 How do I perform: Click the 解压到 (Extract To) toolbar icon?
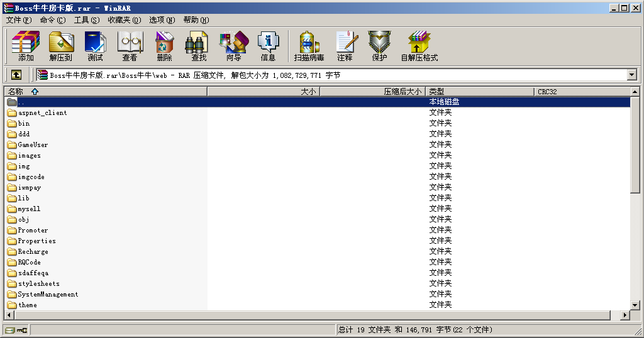pyautogui.click(x=61, y=46)
